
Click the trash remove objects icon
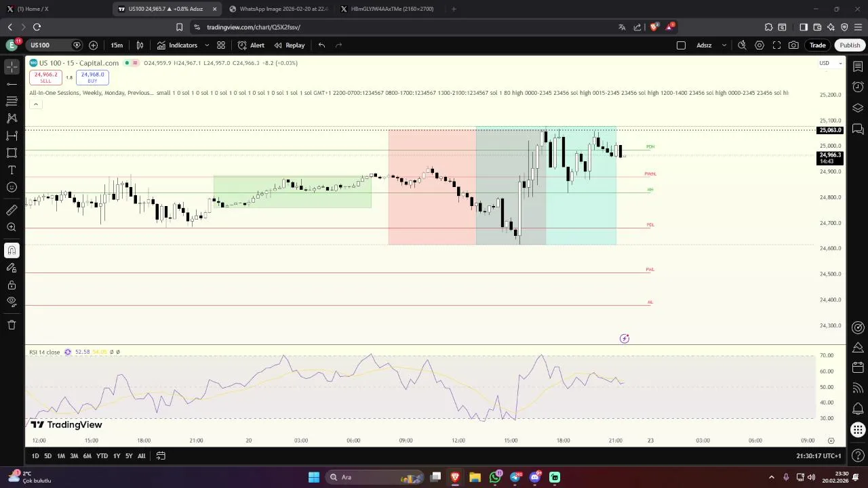point(12,325)
